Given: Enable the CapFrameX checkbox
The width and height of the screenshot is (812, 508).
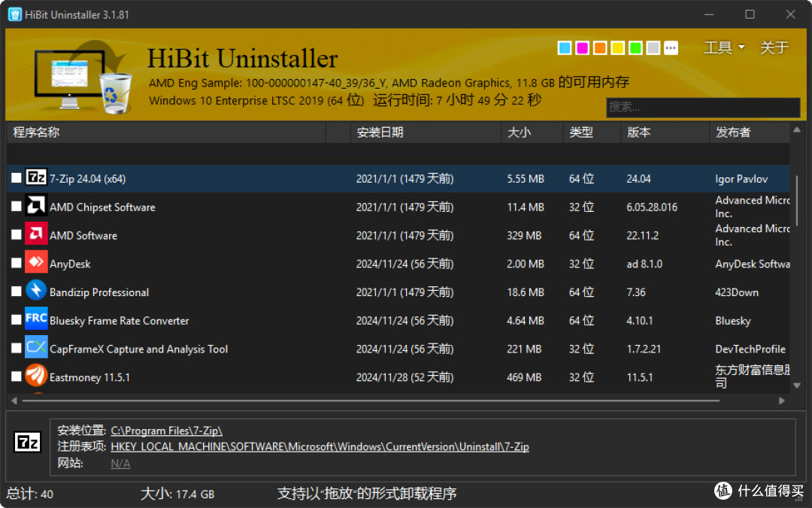Looking at the screenshot, I should pos(16,349).
